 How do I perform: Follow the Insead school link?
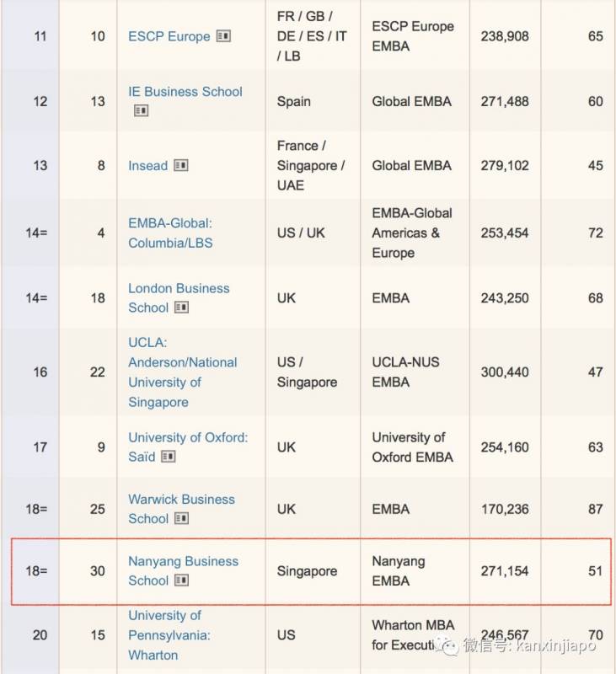tap(147, 166)
